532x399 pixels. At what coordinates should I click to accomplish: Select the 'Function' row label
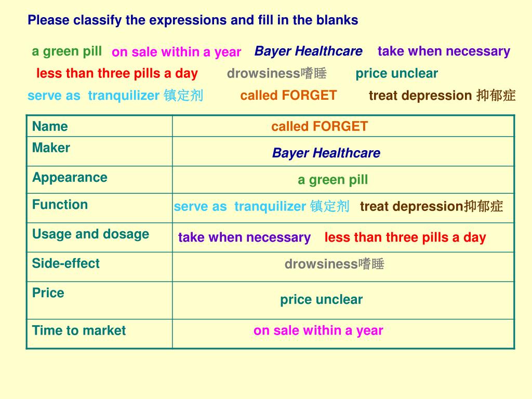click(60, 205)
